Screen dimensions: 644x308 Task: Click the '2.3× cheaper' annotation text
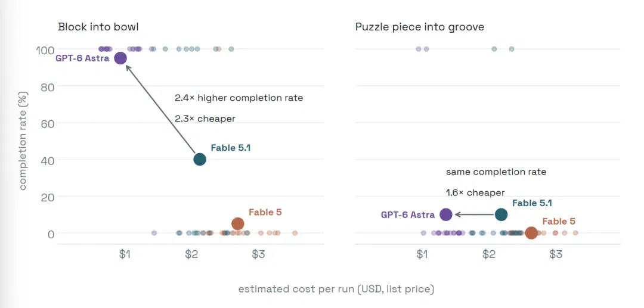point(205,119)
